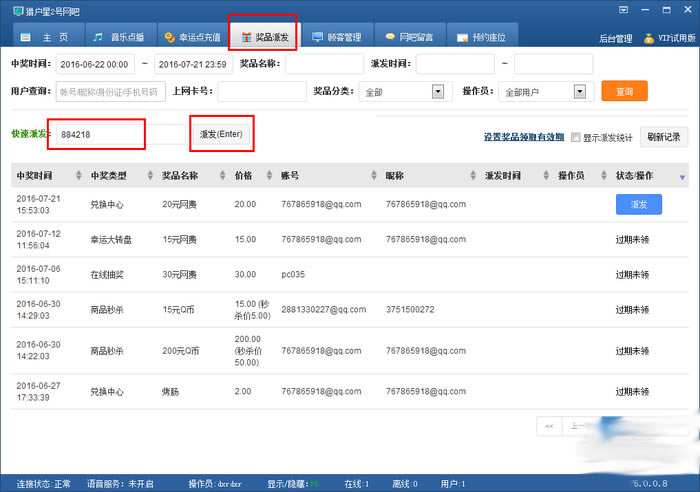700x492 pixels.
Task: Click the monitor icon for 顾客管理
Action: [x=318, y=37]
